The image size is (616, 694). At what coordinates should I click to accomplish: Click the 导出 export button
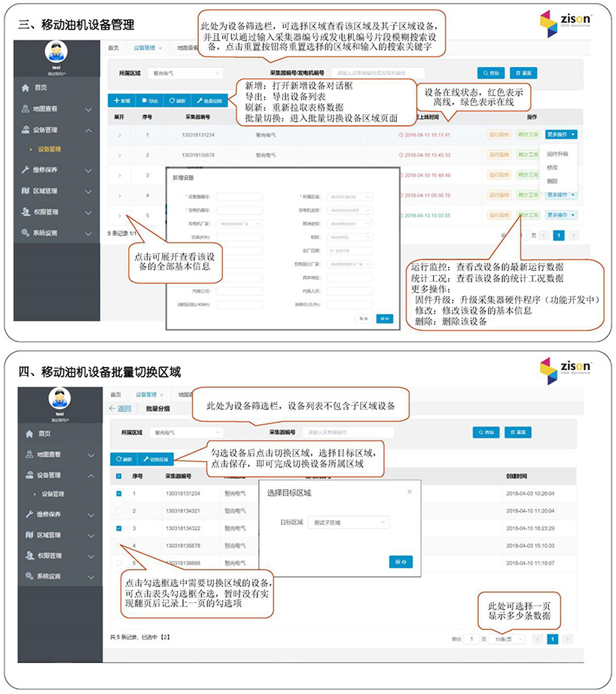tap(149, 100)
